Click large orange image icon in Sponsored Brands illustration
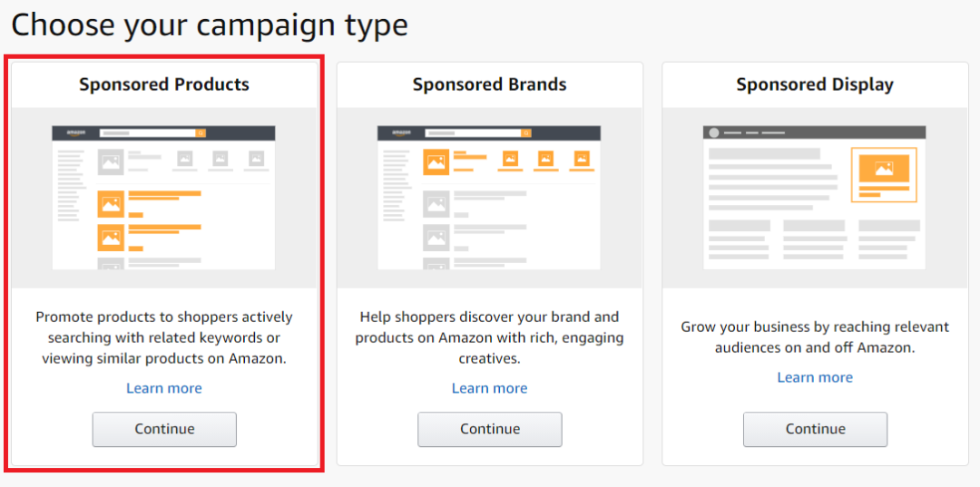The image size is (980, 487). (436, 162)
